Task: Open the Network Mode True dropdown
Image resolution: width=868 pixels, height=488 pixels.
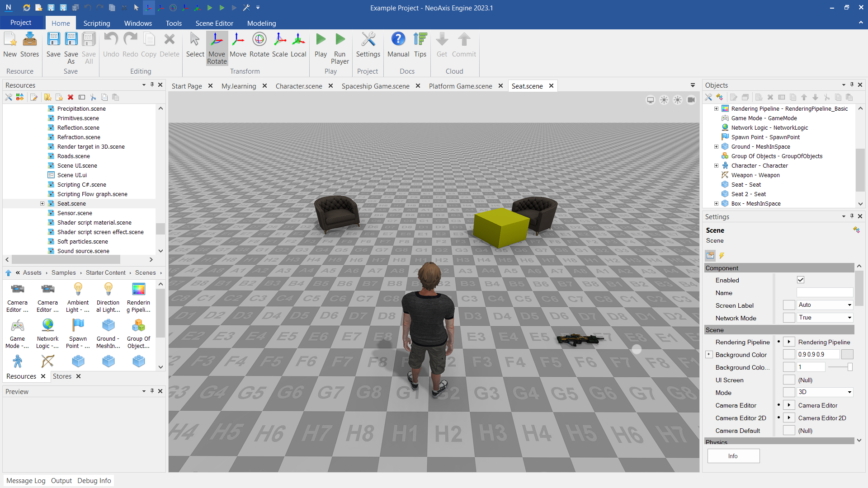Action: [825, 318]
